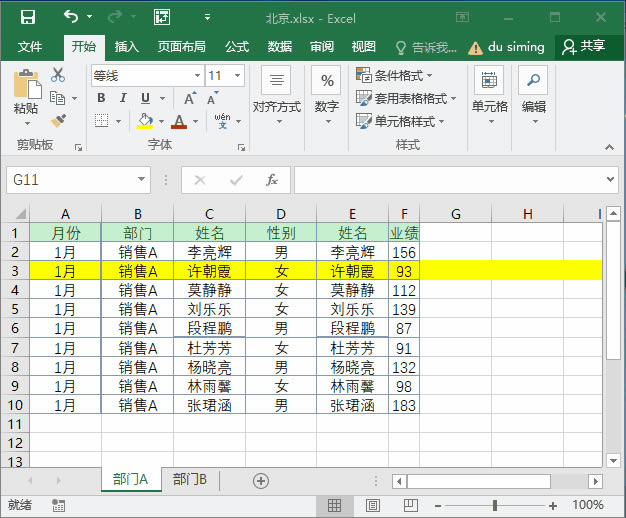
Task: Click the Ribbon Display Options icon
Action: [x=462, y=17]
